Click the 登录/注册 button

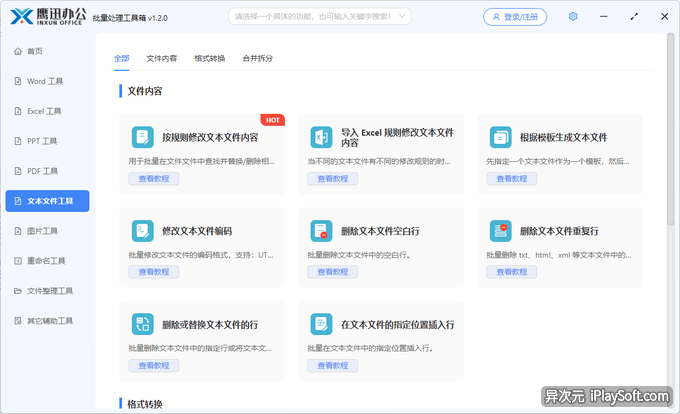515,17
